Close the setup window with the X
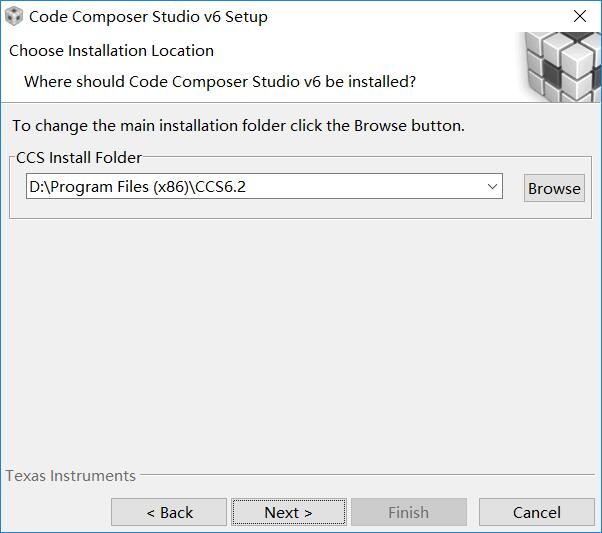 click(x=580, y=16)
